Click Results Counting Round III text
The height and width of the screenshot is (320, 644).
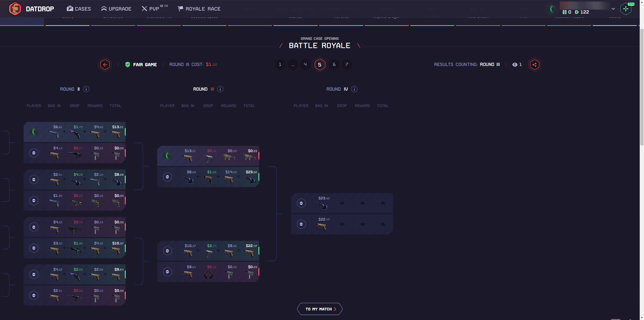(467, 64)
